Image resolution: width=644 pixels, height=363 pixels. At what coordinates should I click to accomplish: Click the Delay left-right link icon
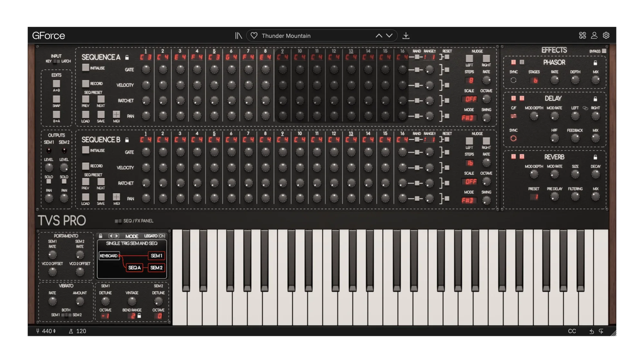coord(585,108)
